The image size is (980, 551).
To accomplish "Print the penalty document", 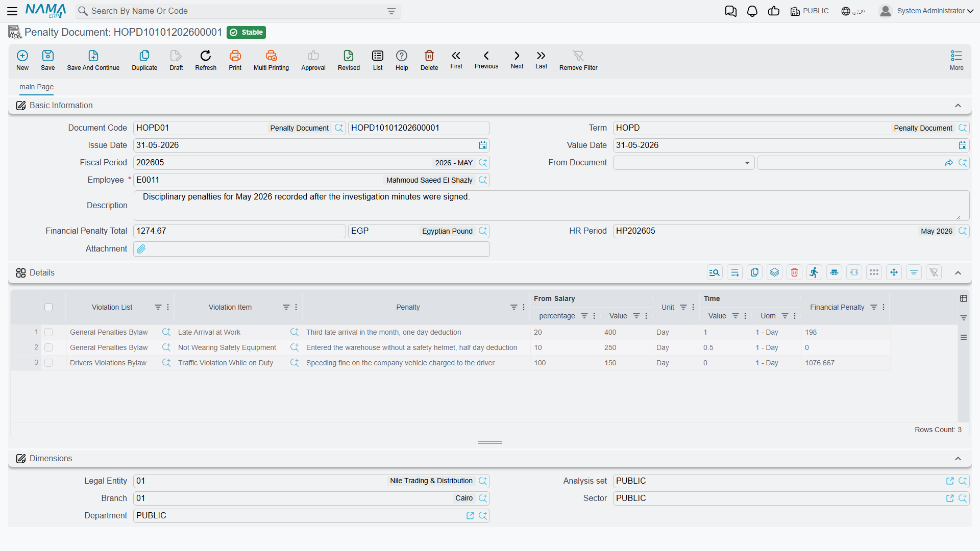I will tap(235, 60).
